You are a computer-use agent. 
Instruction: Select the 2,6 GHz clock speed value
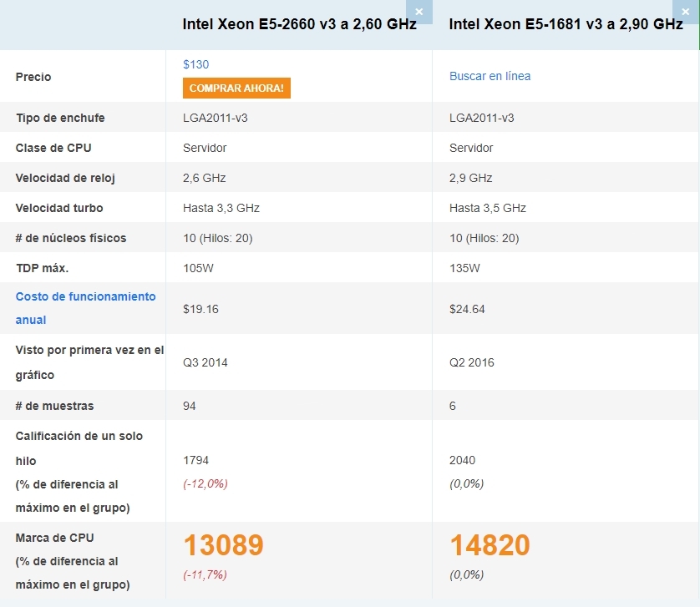point(204,178)
